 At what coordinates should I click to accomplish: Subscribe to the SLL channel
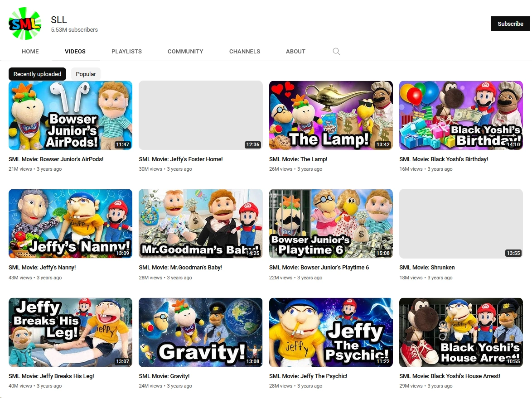coord(510,24)
